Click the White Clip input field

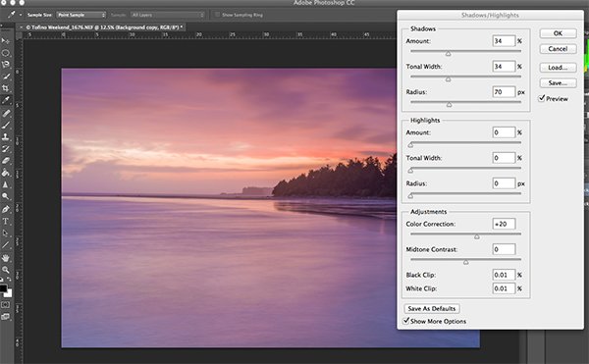tap(504, 288)
